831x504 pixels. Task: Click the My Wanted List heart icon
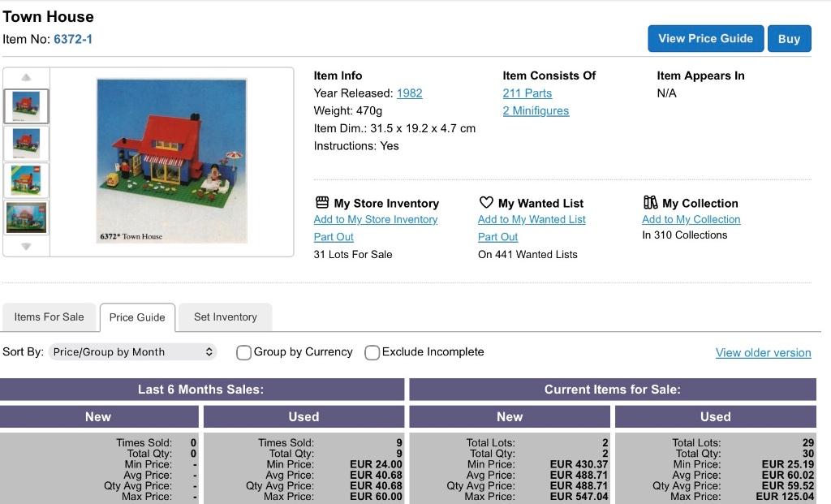486,202
